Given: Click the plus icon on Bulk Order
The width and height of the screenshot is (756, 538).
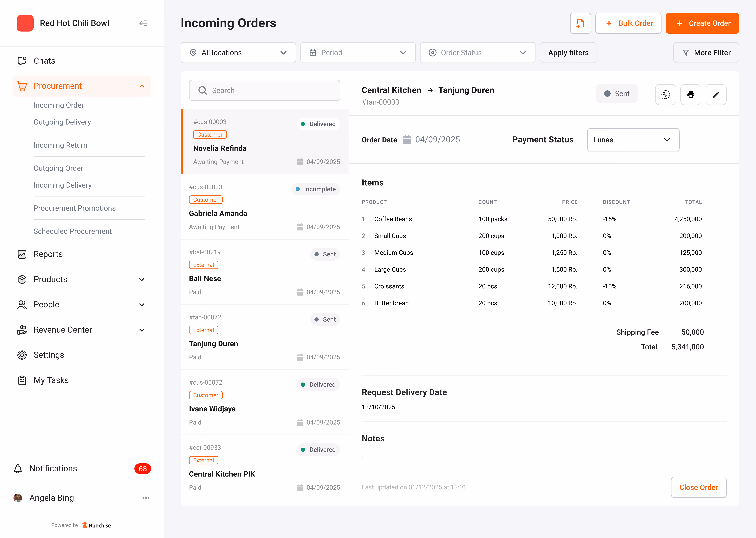Looking at the screenshot, I should click(609, 23).
